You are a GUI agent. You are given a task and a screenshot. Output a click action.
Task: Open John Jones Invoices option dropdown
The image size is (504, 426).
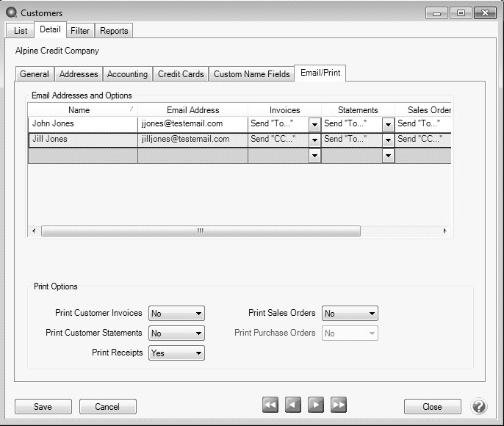tap(314, 124)
